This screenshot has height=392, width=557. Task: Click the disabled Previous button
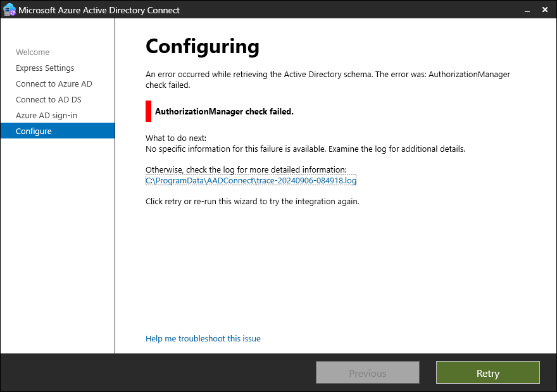pyautogui.click(x=367, y=372)
